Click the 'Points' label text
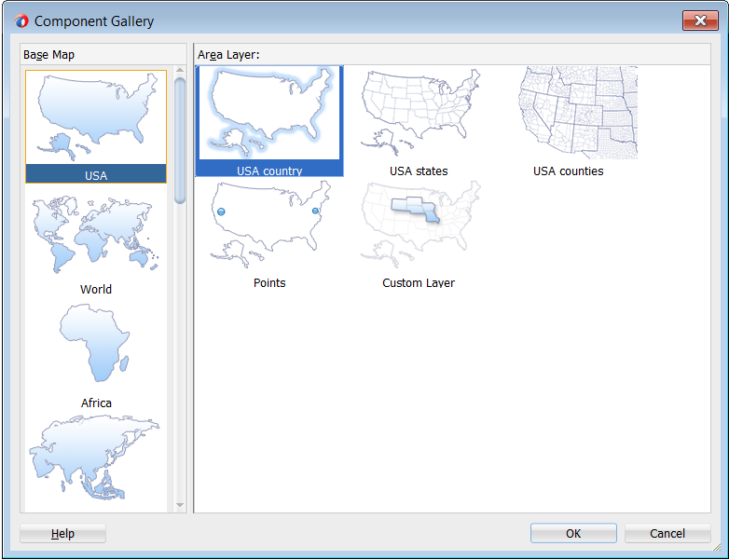The height and width of the screenshot is (560, 729). click(269, 282)
